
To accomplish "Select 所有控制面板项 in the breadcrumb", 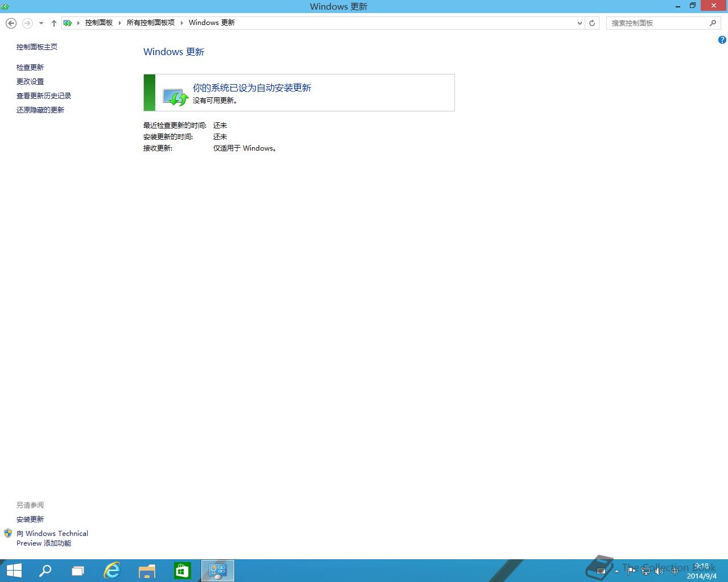I will [x=151, y=23].
